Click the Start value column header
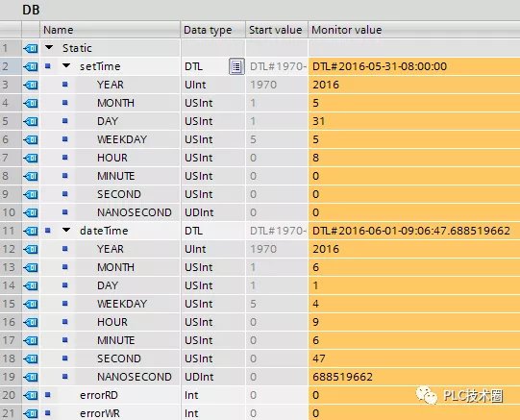Screen dimensions: 520x420 coord(277,30)
